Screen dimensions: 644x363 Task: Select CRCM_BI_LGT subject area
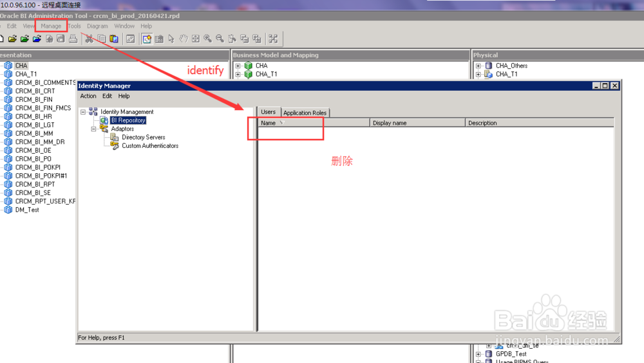(x=35, y=125)
